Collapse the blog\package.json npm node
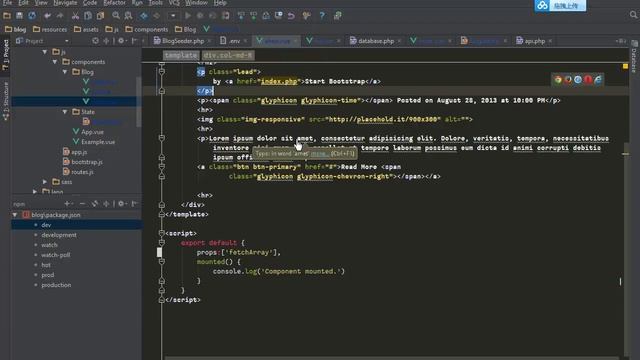The image size is (640, 360). coord(15,215)
